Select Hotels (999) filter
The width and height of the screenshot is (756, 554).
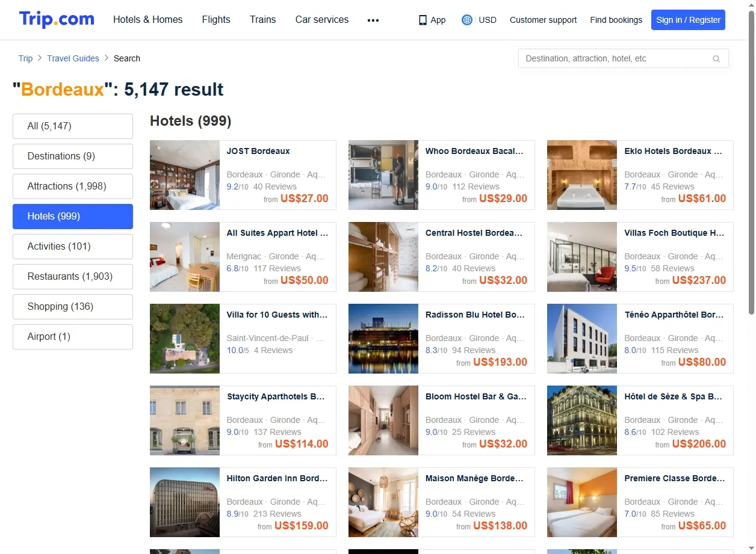tap(73, 217)
